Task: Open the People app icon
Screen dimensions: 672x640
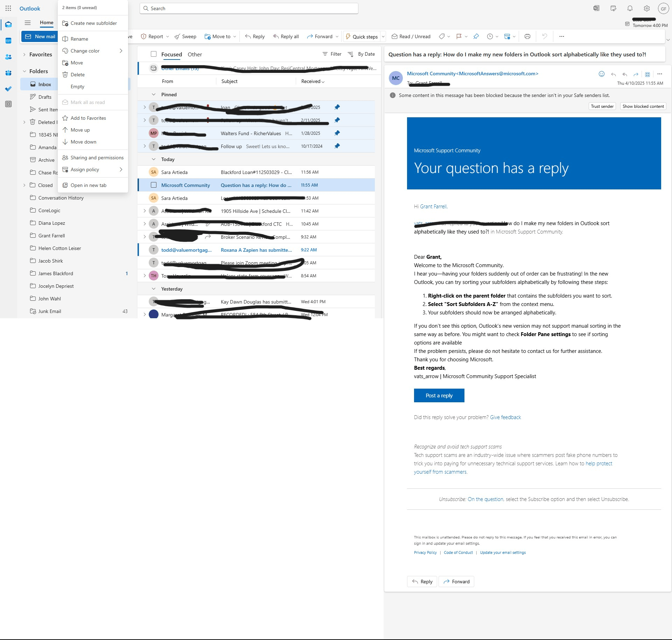Action: point(8,57)
